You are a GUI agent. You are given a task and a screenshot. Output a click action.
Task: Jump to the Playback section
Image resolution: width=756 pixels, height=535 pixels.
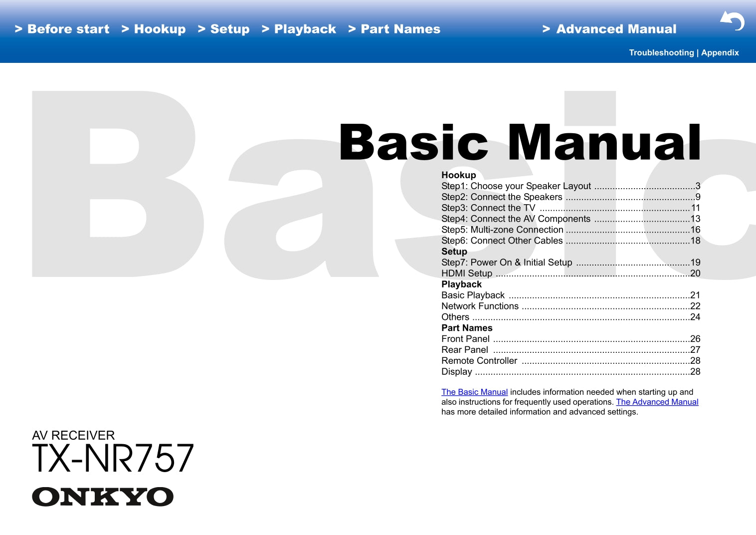point(299,29)
